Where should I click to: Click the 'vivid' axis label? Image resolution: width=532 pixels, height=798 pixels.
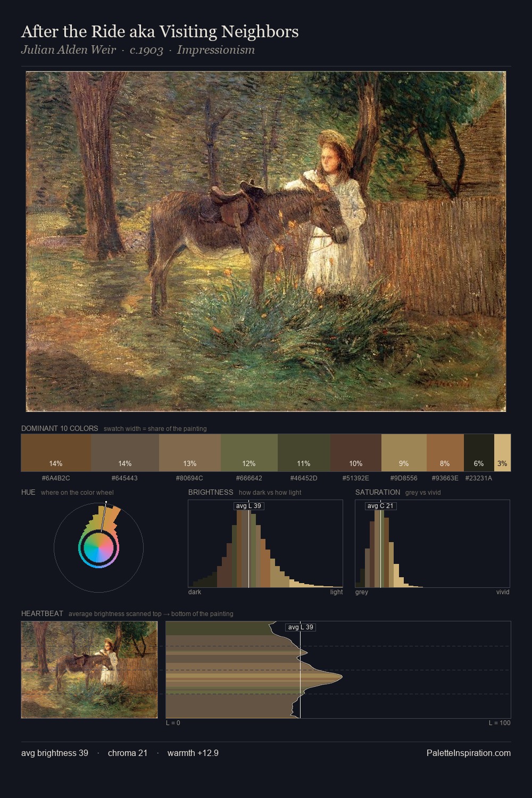tap(503, 592)
